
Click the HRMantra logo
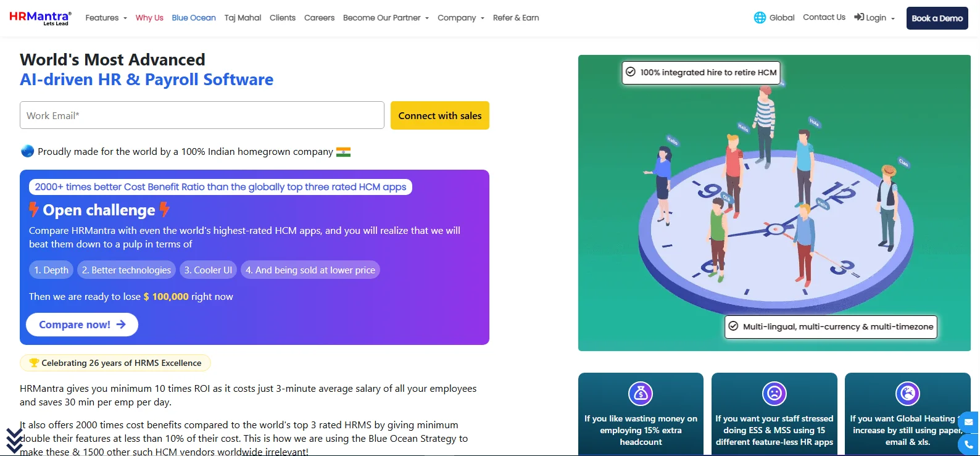coord(40,18)
